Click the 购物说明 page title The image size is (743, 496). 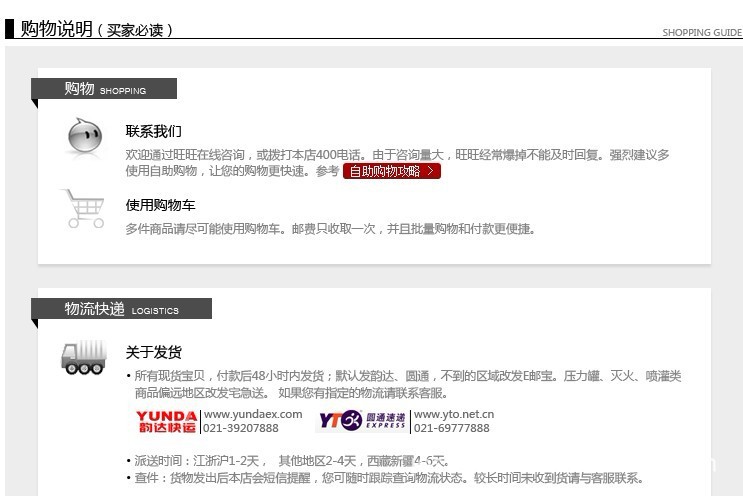[56, 29]
